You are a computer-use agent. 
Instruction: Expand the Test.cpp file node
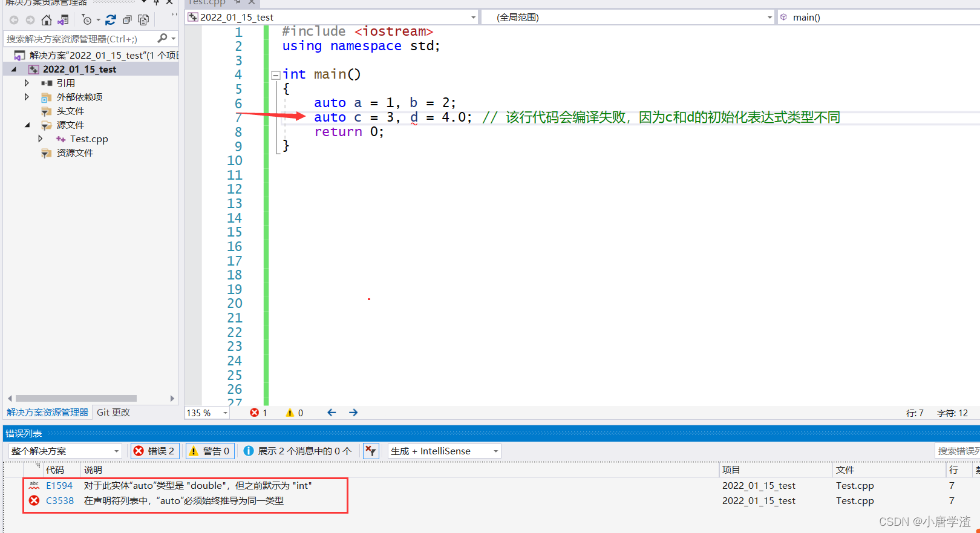point(41,139)
